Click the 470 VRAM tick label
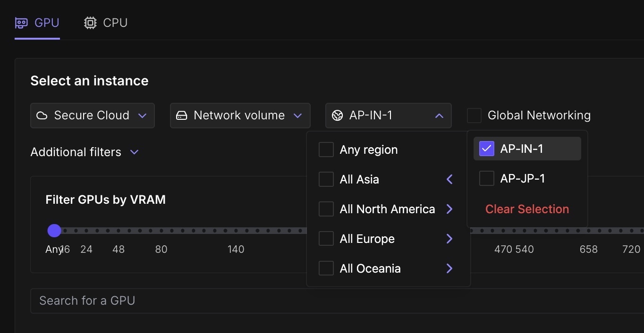Screen dimensions: 644x333 pos(503,250)
